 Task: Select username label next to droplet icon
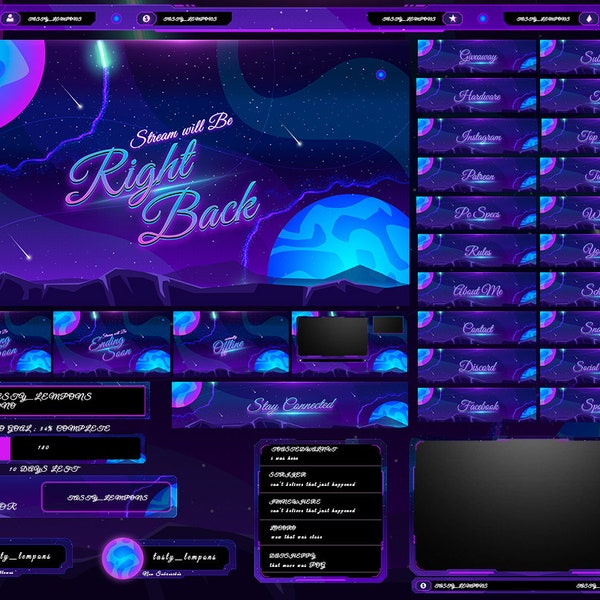[543, 19]
